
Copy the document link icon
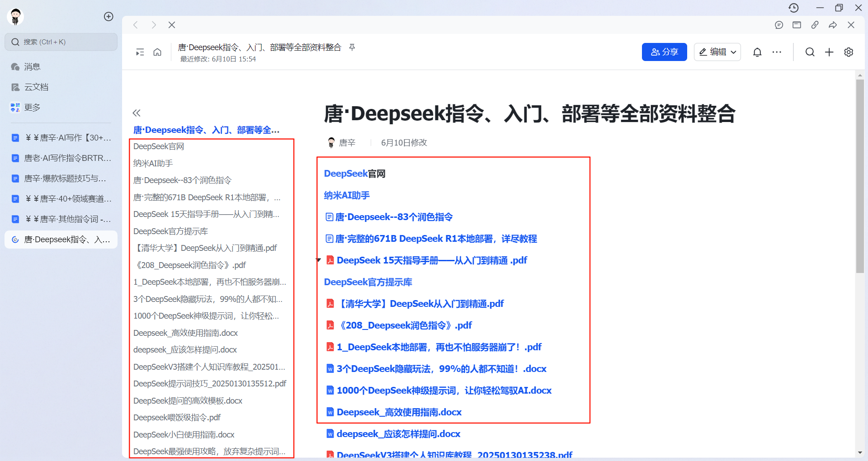(x=815, y=25)
